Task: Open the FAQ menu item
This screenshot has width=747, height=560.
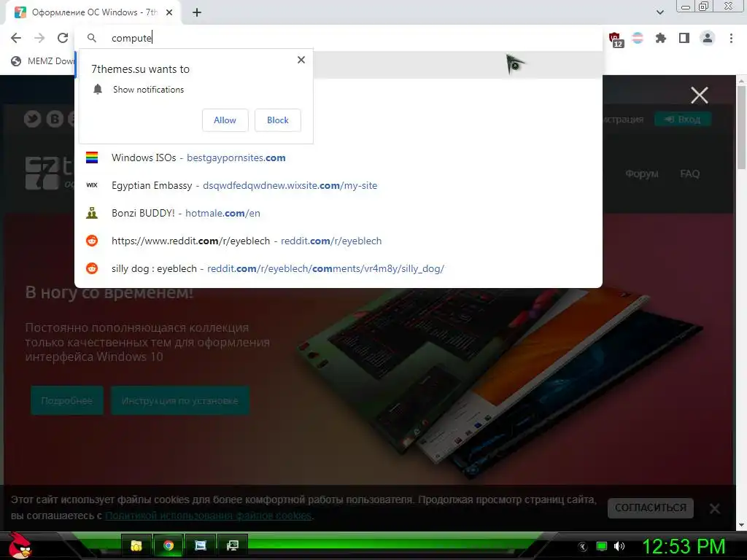Action: [x=690, y=174]
